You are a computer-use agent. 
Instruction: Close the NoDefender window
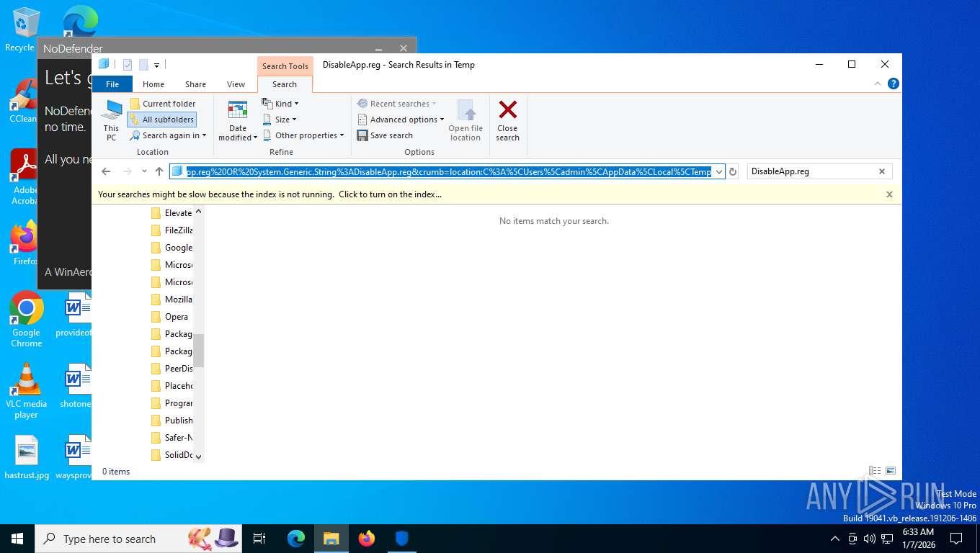(x=404, y=48)
